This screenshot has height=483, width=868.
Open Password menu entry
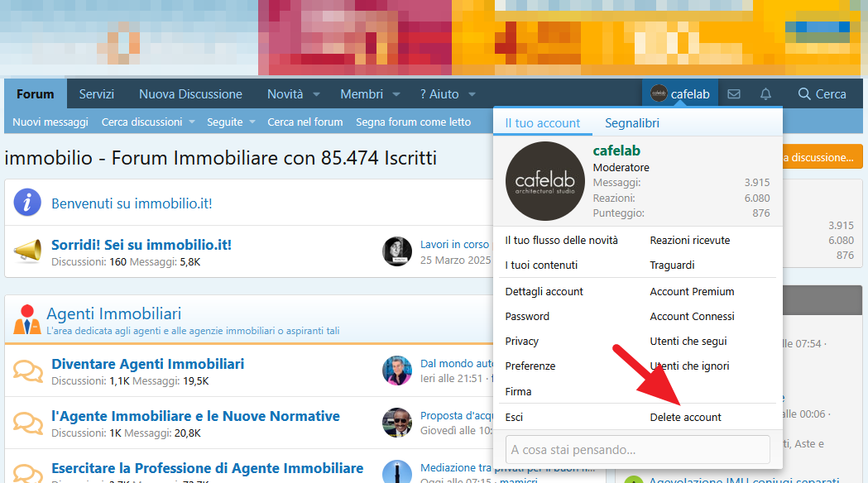coord(527,317)
